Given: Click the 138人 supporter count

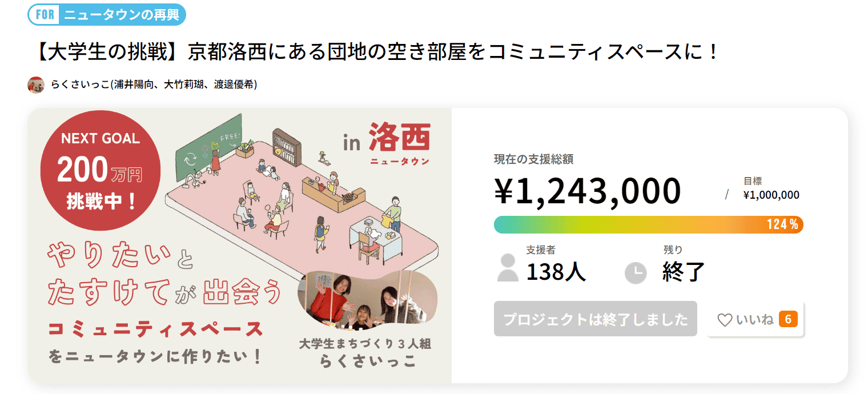Looking at the screenshot, I should (x=556, y=272).
